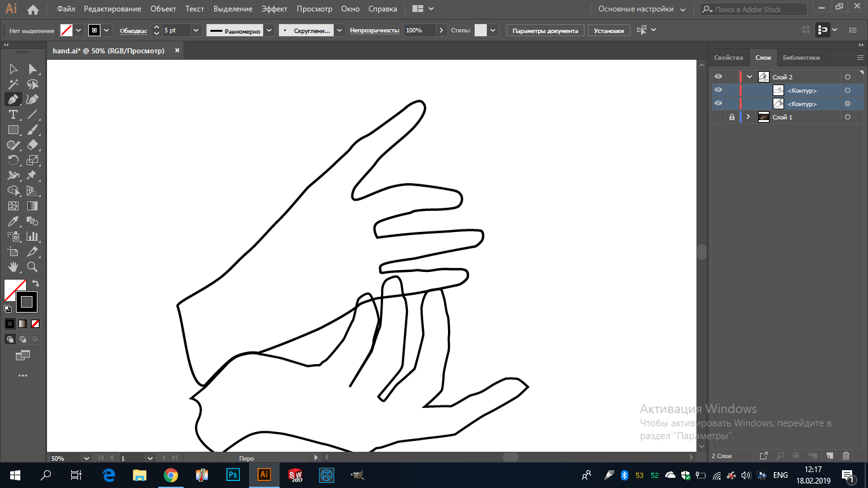The height and width of the screenshot is (488, 868).
Task: Expand the Слой 1 layer contents
Action: coord(749,117)
